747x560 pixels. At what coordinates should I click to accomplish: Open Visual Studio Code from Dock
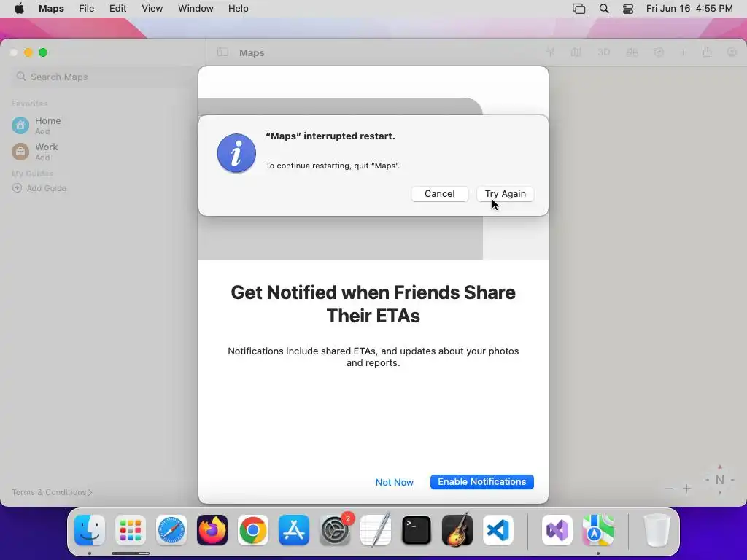point(498,530)
